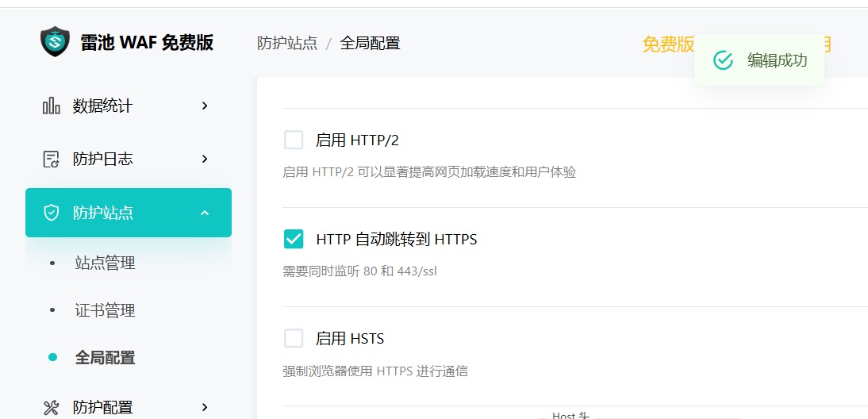Click the 防护站点 shield icon in sidebar
This screenshot has width=868, height=419.
(51, 213)
